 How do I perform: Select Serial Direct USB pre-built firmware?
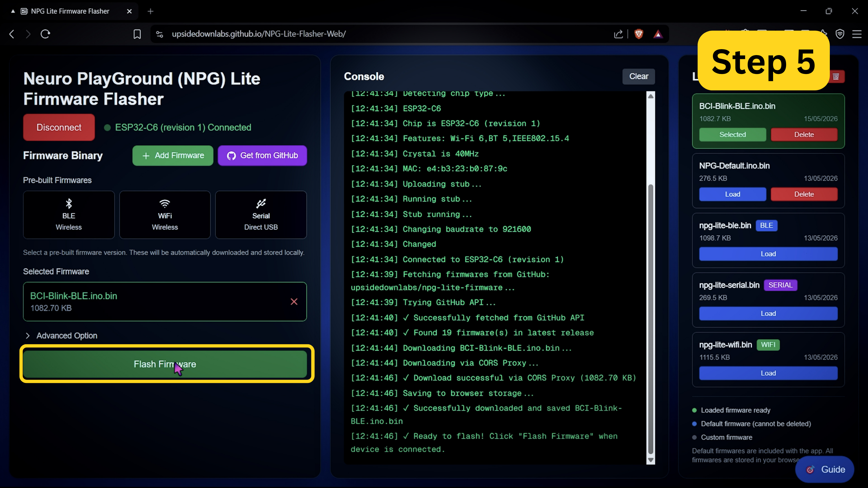click(261, 215)
